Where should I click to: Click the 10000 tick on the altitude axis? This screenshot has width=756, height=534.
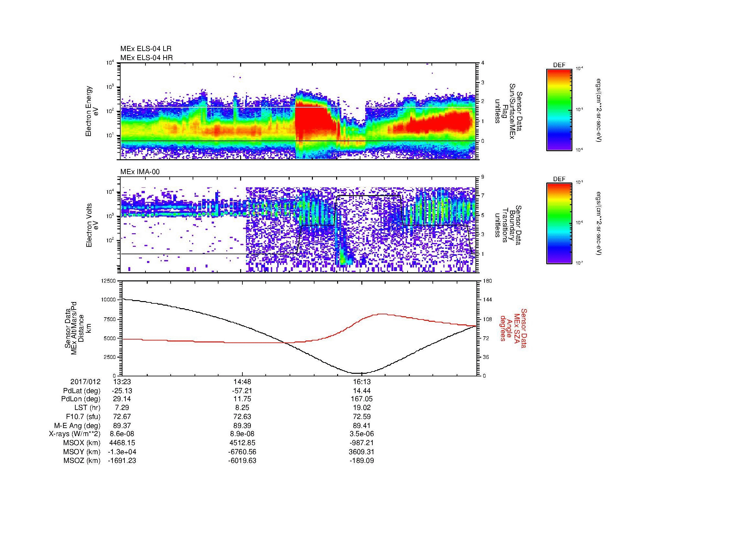tap(108, 300)
